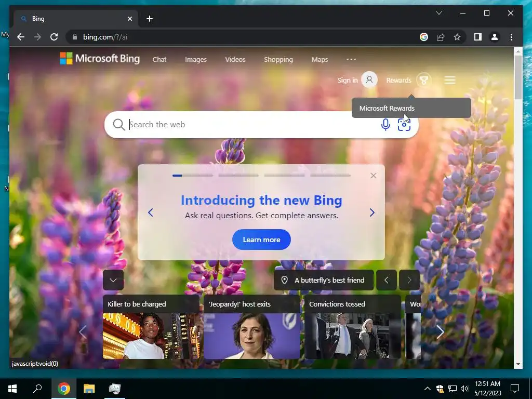
Task: View site information via the lock icon
Action: [75, 37]
